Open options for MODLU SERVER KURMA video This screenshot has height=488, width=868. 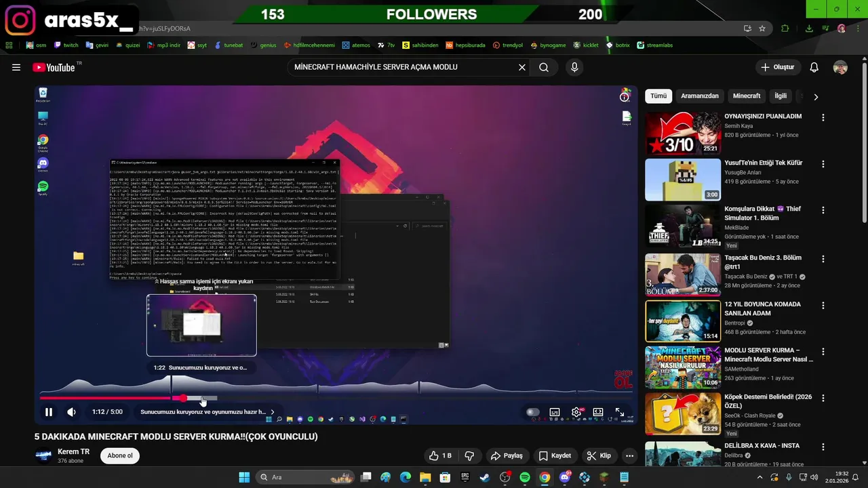click(x=823, y=352)
